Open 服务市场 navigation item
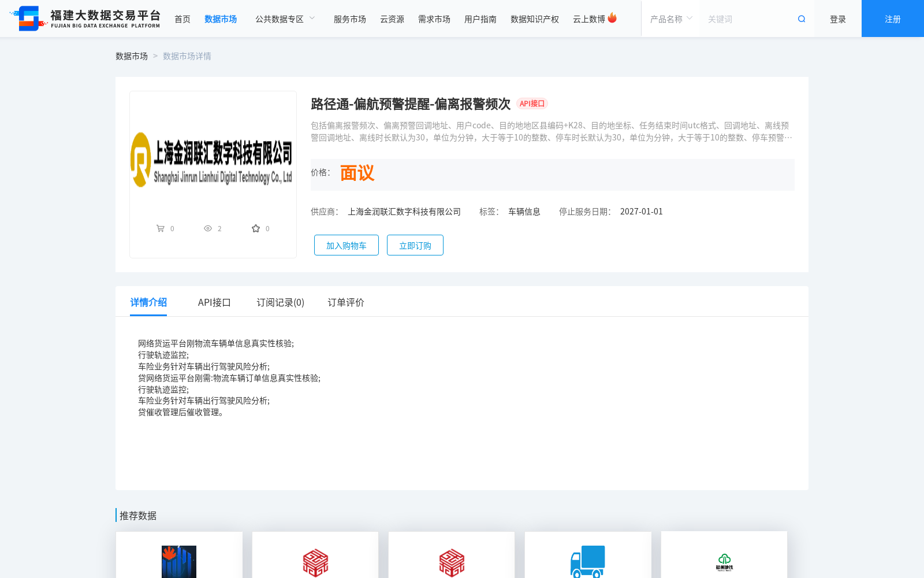This screenshot has width=924, height=578. pos(350,19)
